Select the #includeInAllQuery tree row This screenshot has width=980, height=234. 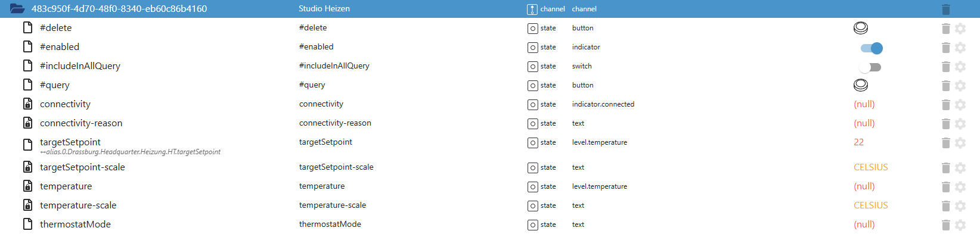pos(490,66)
